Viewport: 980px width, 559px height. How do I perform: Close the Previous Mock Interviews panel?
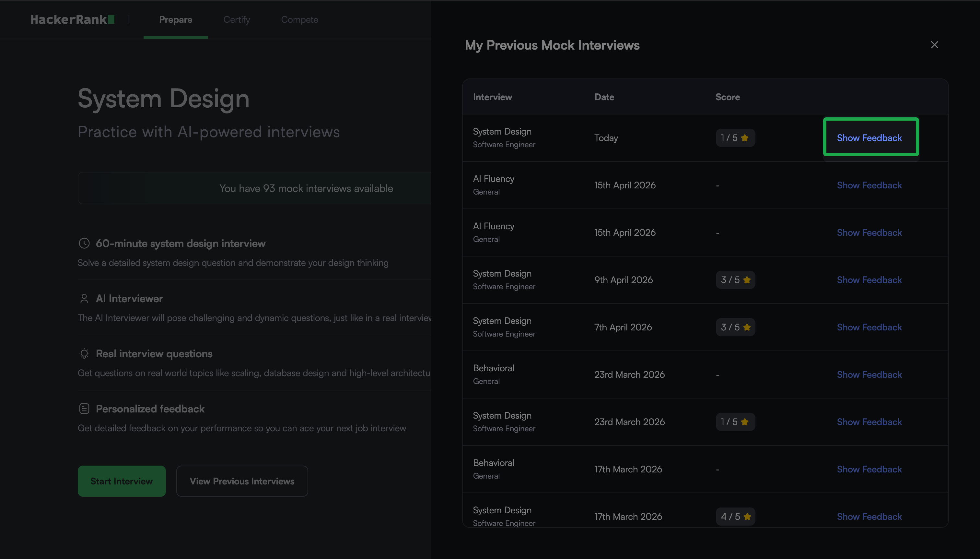click(934, 45)
